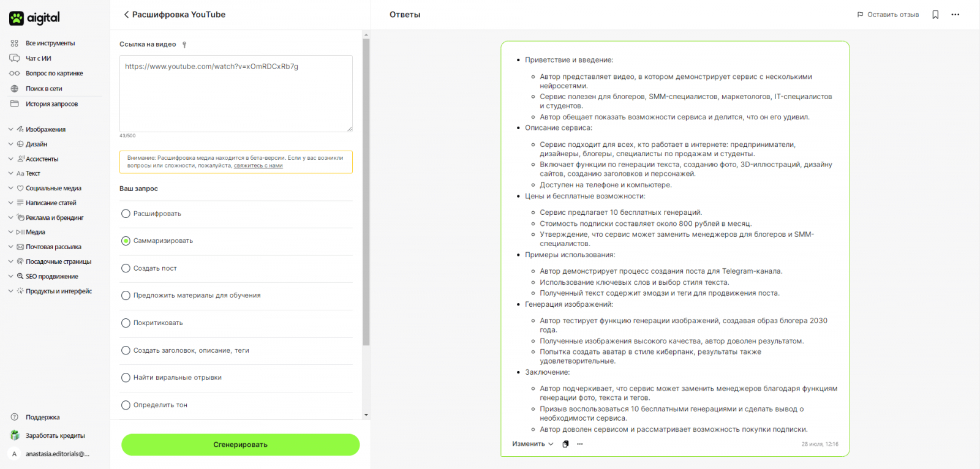This screenshot has width=980, height=469.
Task: Open Чат с ИИ chat icon
Action: pyautogui.click(x=15, y=58)
